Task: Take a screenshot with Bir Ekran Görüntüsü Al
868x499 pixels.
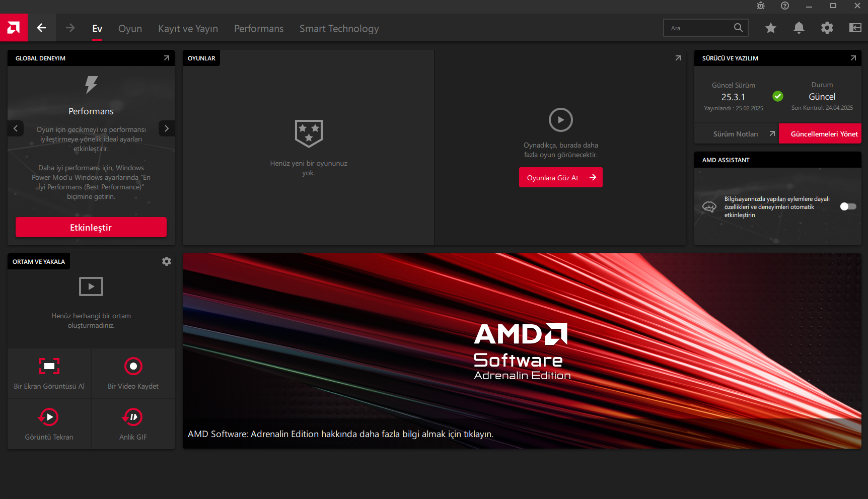Action: pos(49,373)
